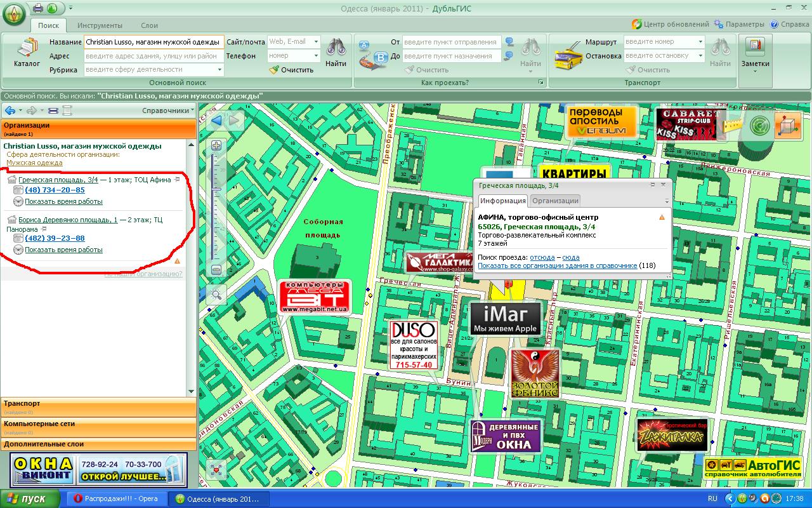Click the Мужская одежда category link
Viewport: 812px width, 508px height.
click(x=34, y=163)
